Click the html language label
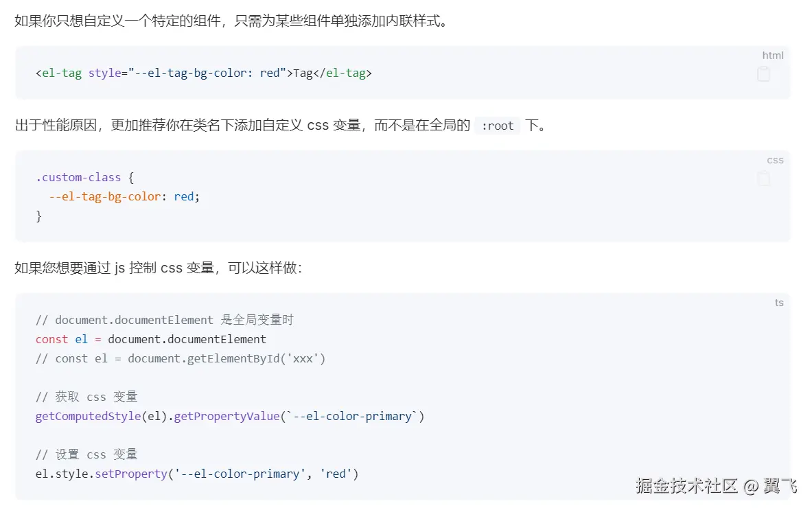This screenshot has width=812, height=510. click(x=772, y=56)
